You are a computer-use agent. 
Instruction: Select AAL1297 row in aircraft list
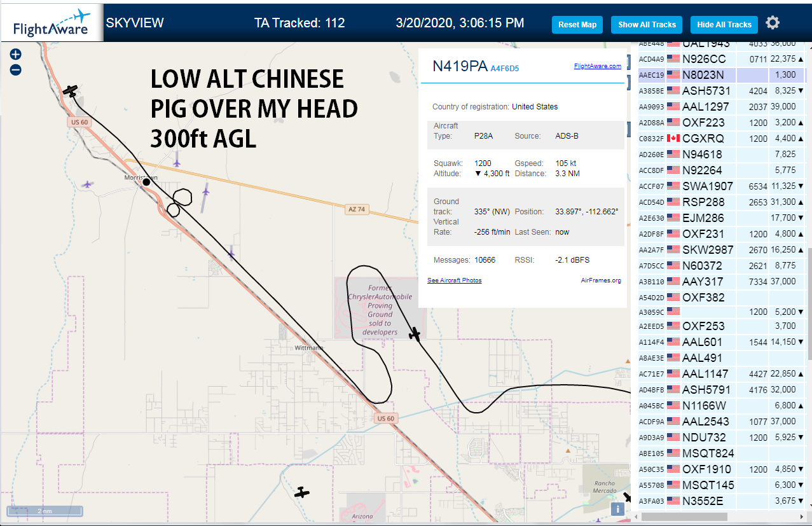click(722, 107)
